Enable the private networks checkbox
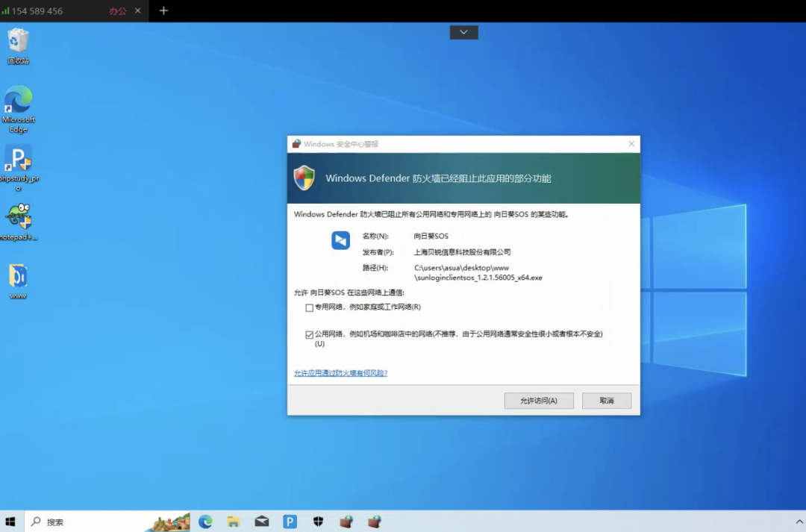 point(309,307)
